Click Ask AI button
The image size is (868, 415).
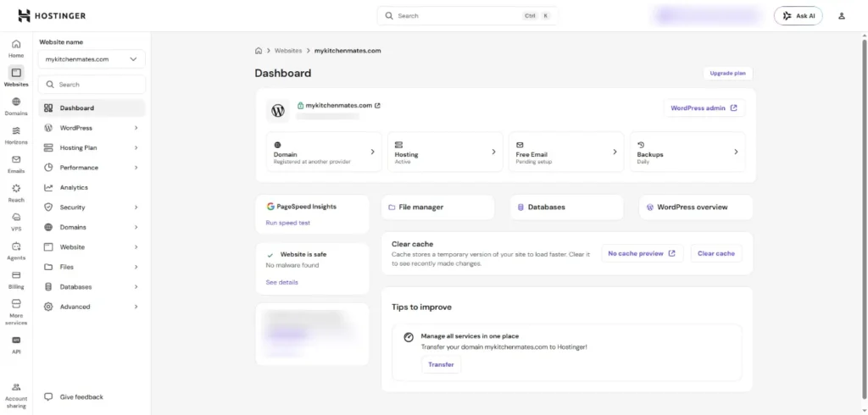pos(798,16)
